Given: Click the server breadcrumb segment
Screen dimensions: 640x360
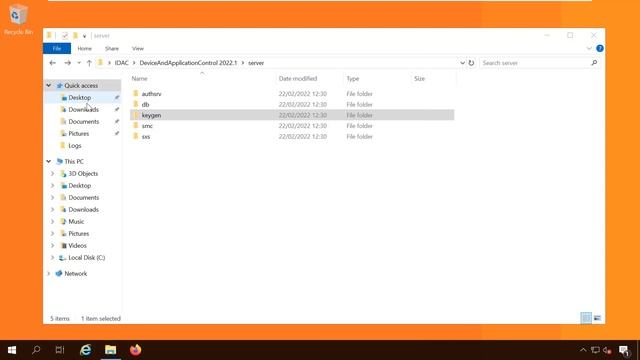Looking at the screenshot, I should [256, 63].
